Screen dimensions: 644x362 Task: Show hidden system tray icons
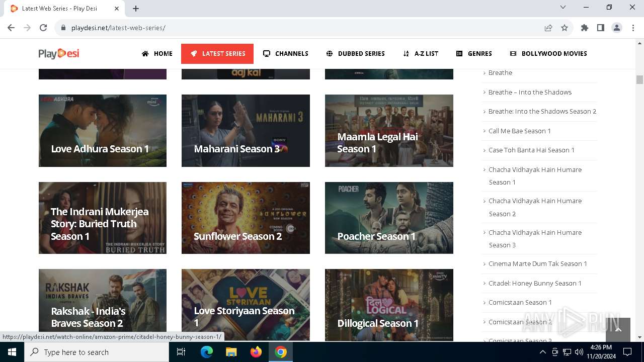[x=542, y=352]
